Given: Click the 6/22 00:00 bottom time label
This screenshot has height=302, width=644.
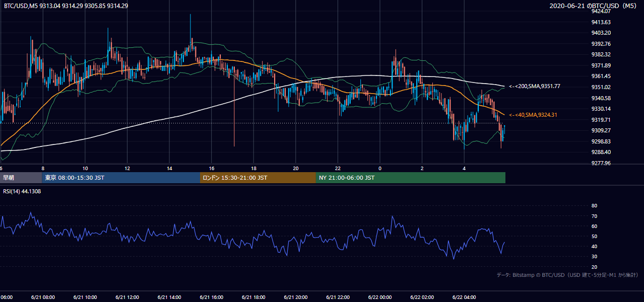Looking at the screenshot, I should [x=380, y=297].
